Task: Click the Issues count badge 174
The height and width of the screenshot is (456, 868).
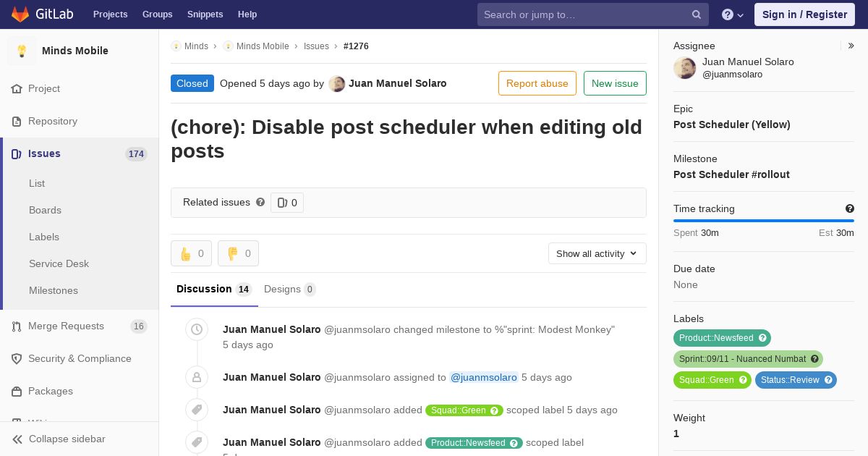Action: click(136, 154)
